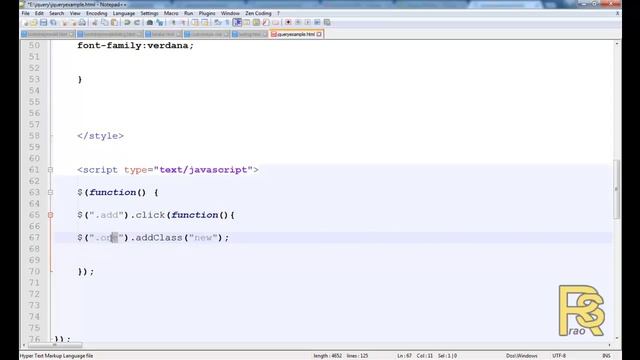The height and width of the screenshot is (360, 640).
Task: Click the Zoom Out toolbar icon
Action: [x=183, y=22]
